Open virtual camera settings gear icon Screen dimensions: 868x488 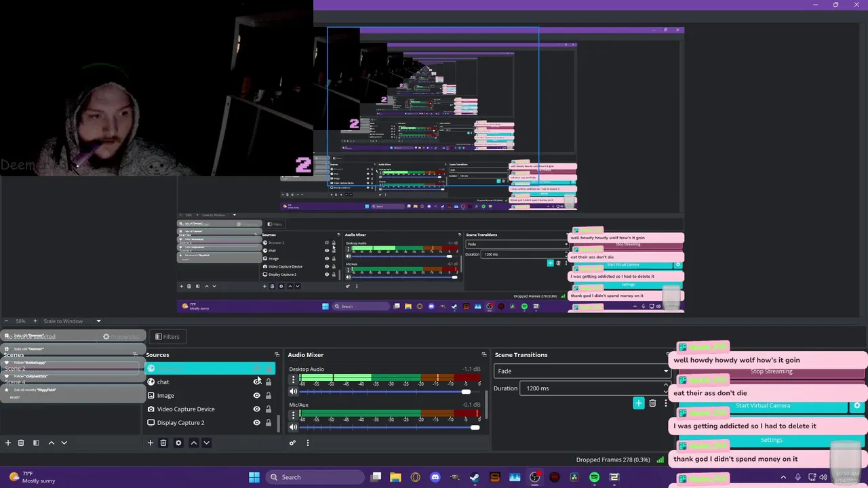(857, 405)
